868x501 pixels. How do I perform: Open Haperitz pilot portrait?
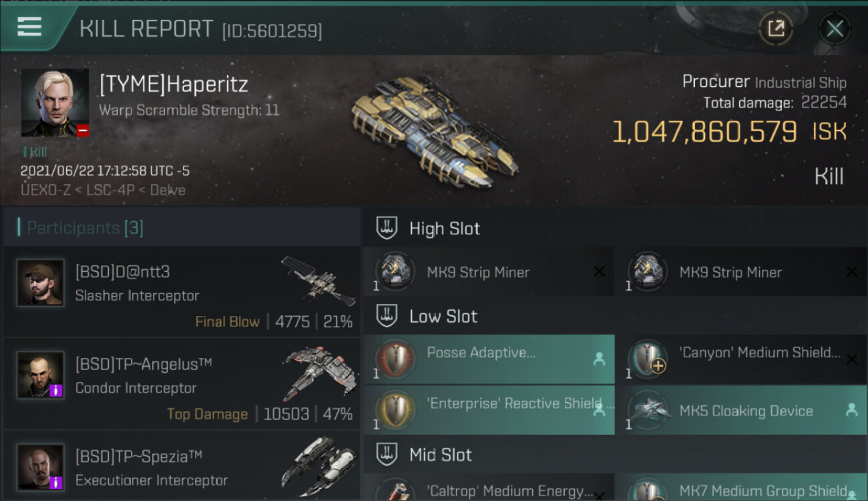pos(54,102)
